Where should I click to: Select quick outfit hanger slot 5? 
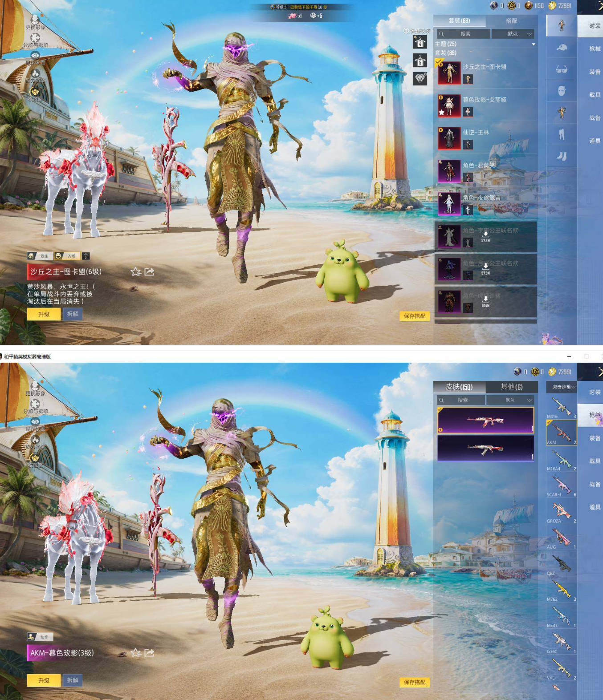pos(420,61)
